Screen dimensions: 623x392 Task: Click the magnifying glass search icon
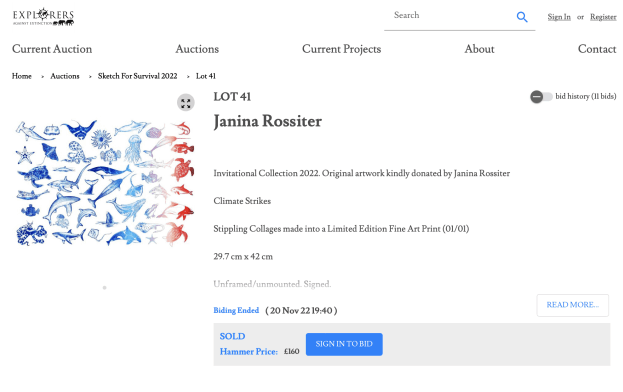(522, 17)
